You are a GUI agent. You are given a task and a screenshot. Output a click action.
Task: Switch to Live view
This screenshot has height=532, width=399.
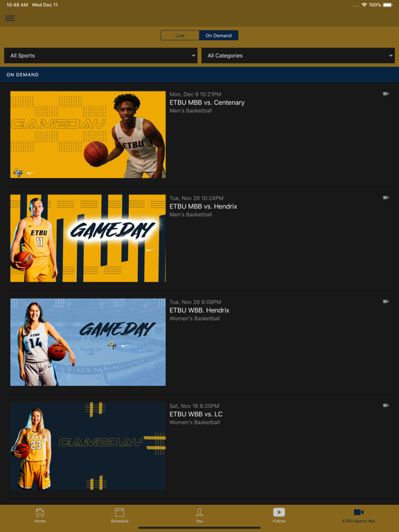[180, 35]
